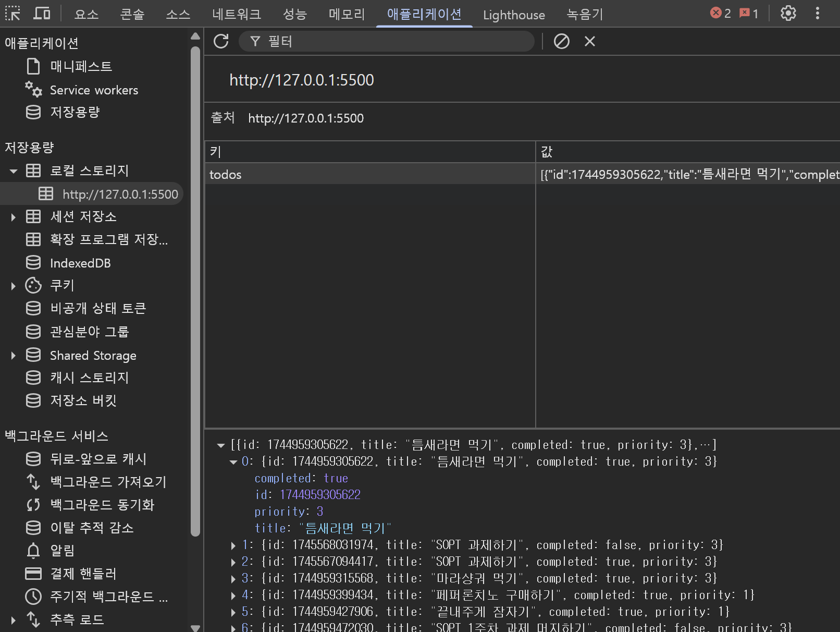This screenshot has width=840, height=632.
Task: Refresh the storage table
Action: pyautogui.click(x=221, y=41)
